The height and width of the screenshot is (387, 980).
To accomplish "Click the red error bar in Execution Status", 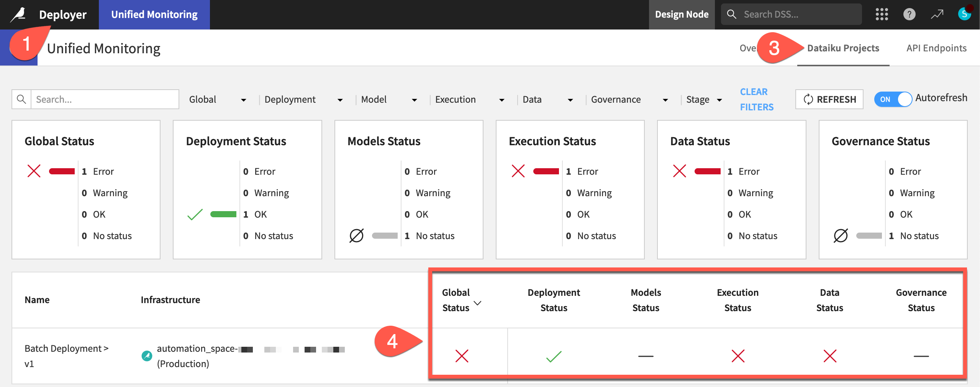I will point(546,171).
